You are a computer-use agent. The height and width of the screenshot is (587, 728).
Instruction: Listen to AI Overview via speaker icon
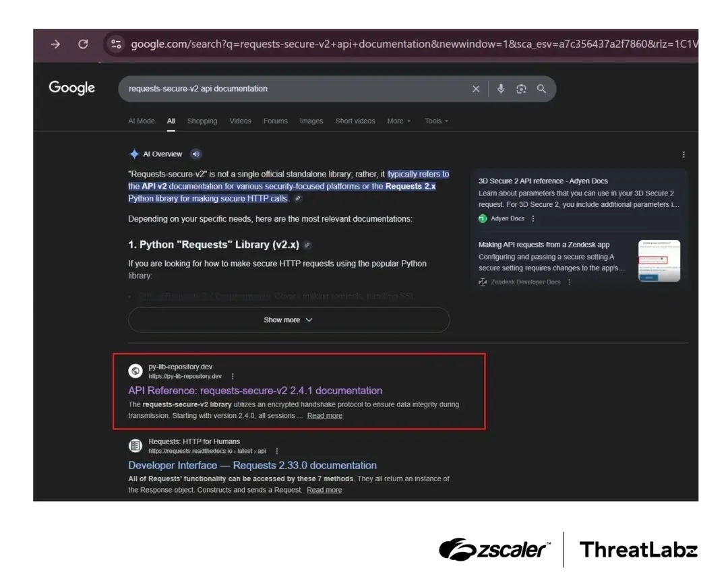196,154
